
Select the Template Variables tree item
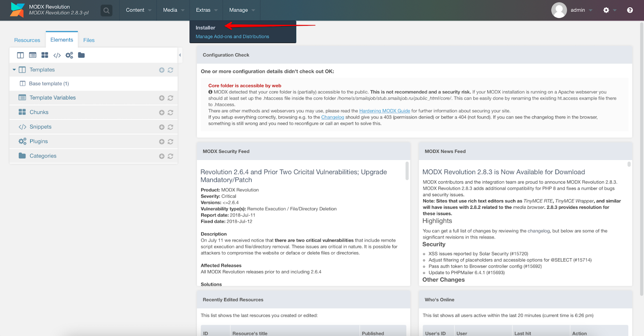coord(52,97)
